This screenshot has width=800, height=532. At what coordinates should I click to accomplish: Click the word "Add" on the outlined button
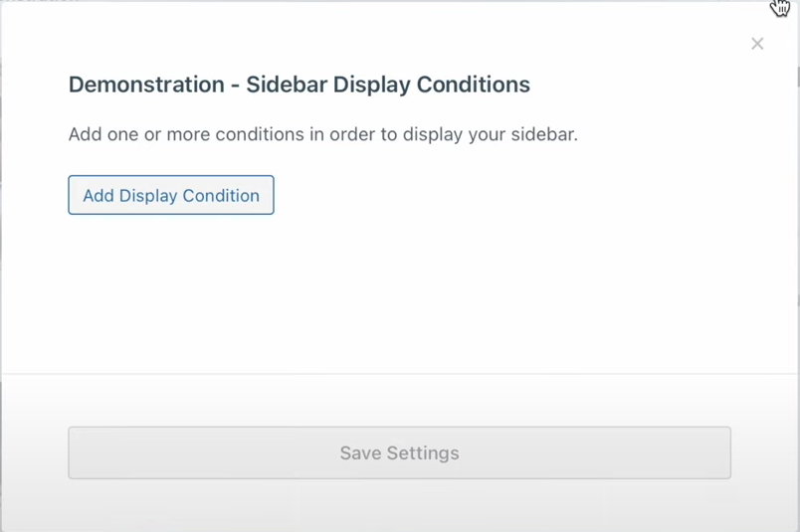coord(99,195)
